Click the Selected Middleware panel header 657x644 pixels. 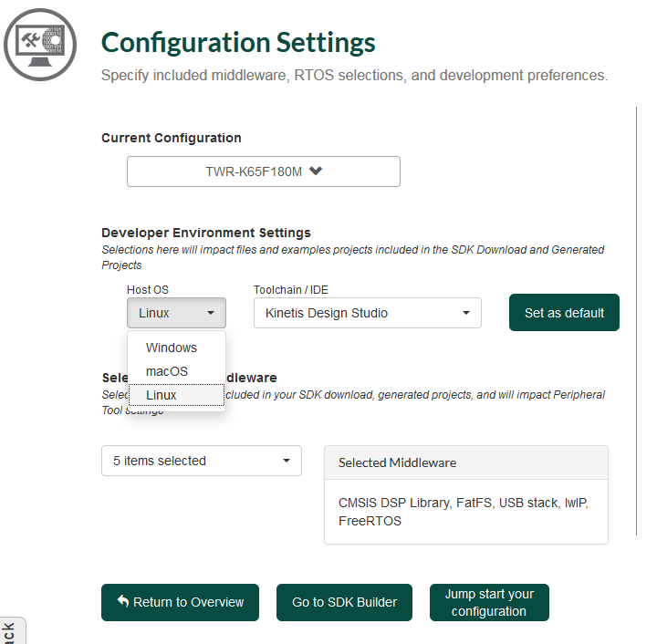[465, 462]
